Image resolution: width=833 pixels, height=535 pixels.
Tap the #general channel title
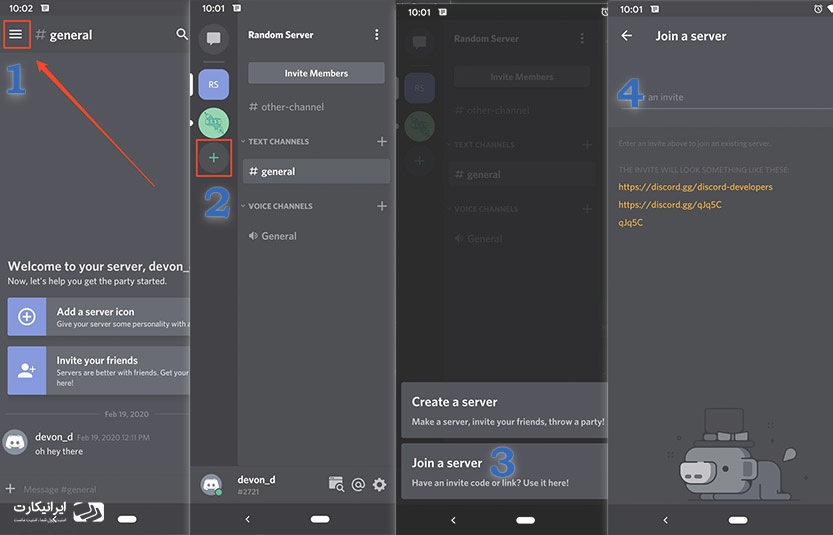click(64, 35)
